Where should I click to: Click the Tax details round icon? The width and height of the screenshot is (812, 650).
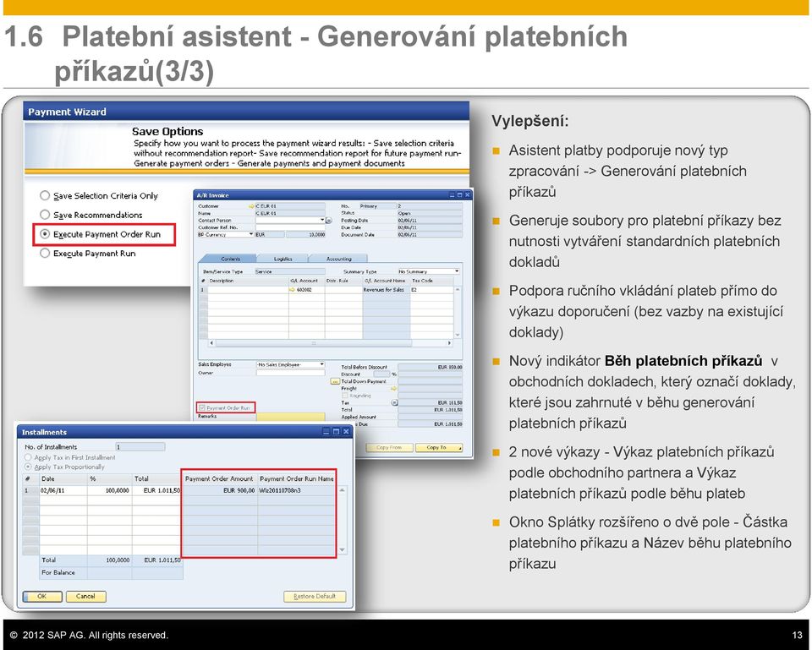pyautogui.click(x=394, y=402)
